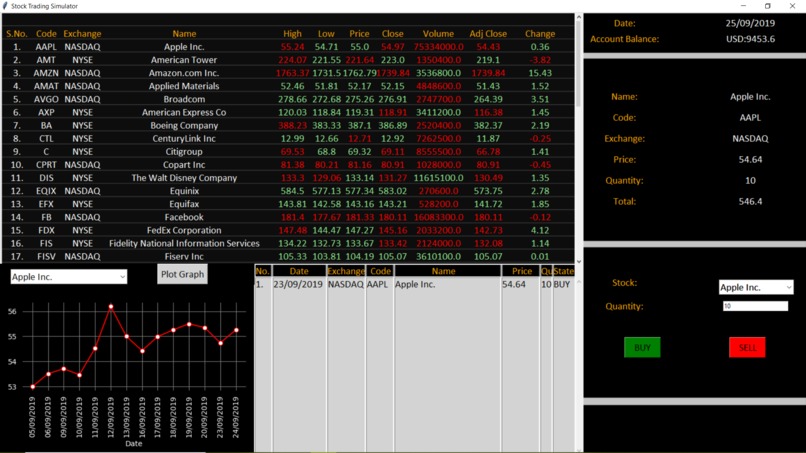Select the CenturyLink Inc row
This screenshot has height=453, width=806.
point(288,139)
